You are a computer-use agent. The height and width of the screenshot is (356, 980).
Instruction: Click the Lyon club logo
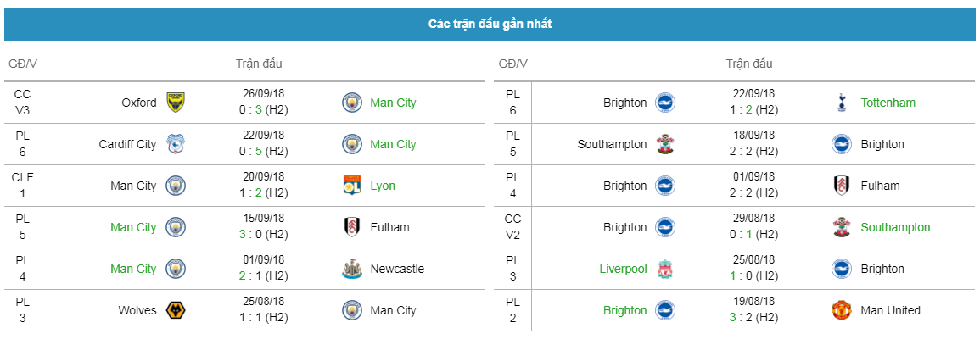tap(352, 186)
